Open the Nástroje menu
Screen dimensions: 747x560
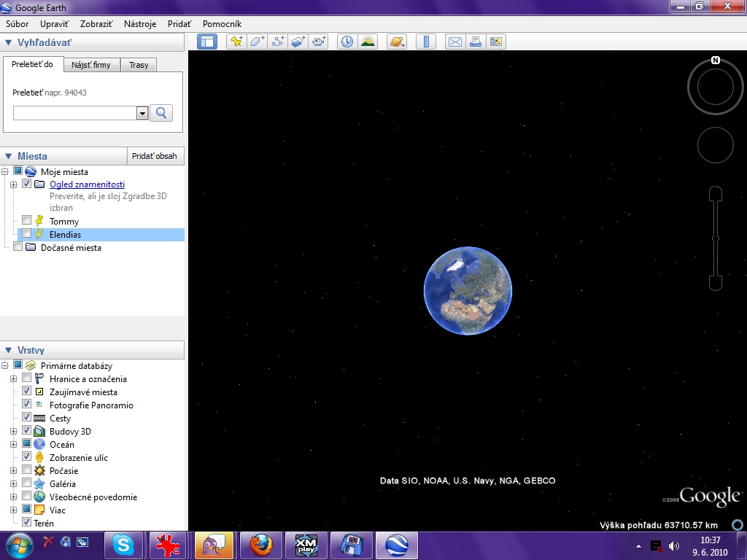coord(140,24)
